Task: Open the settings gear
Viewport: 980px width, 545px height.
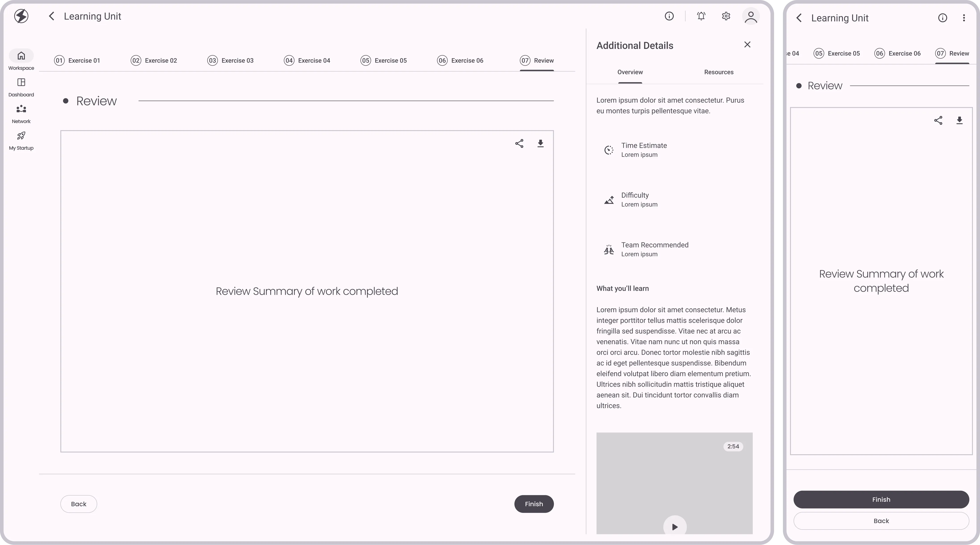Action: [x=725, y=16]
